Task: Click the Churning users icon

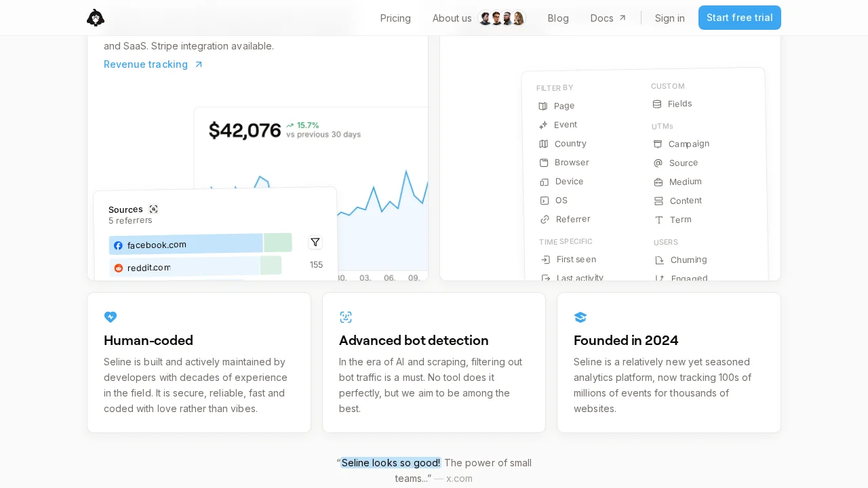Action: (x=658, y=260)
